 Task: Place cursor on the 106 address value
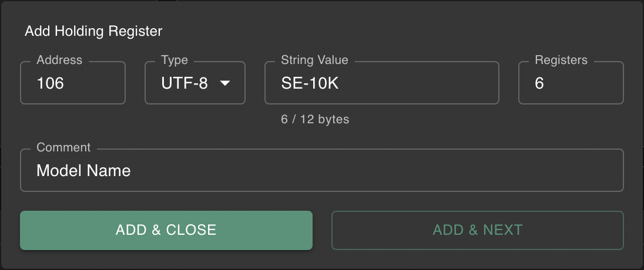50,83
